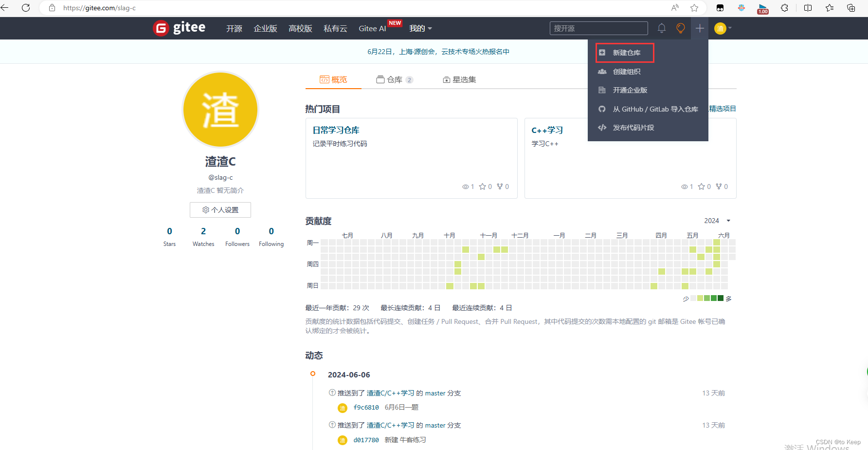Open the C++学习 project
868x450 pixels.
tap(547, 130)
